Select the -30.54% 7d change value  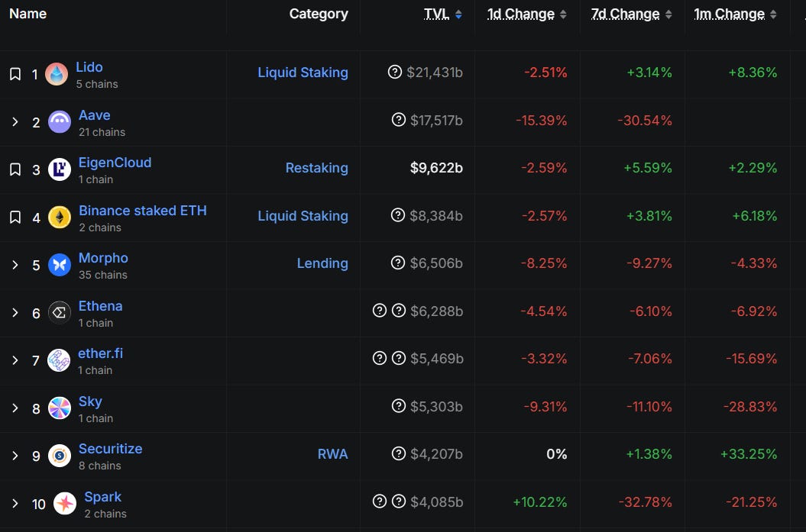[645, 120]
